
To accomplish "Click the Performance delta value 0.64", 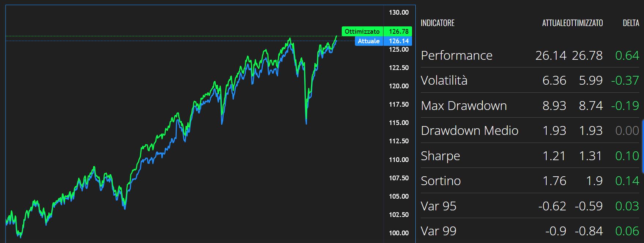I will coord(627,55).
